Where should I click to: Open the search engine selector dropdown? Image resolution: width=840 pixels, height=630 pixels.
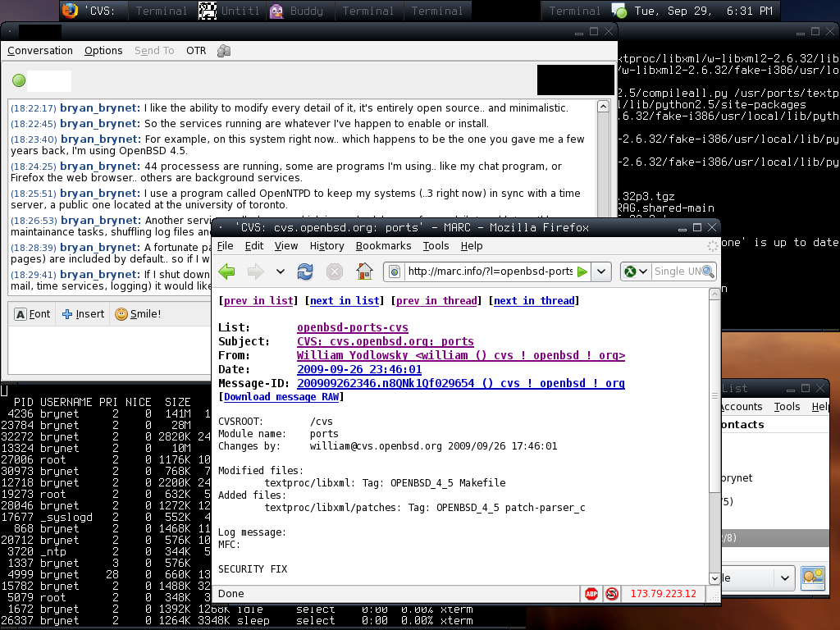click(x=637, y=272)
